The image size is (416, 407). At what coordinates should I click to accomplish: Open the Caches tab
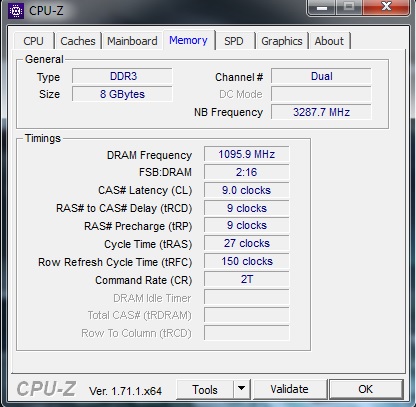click(78, 41)
